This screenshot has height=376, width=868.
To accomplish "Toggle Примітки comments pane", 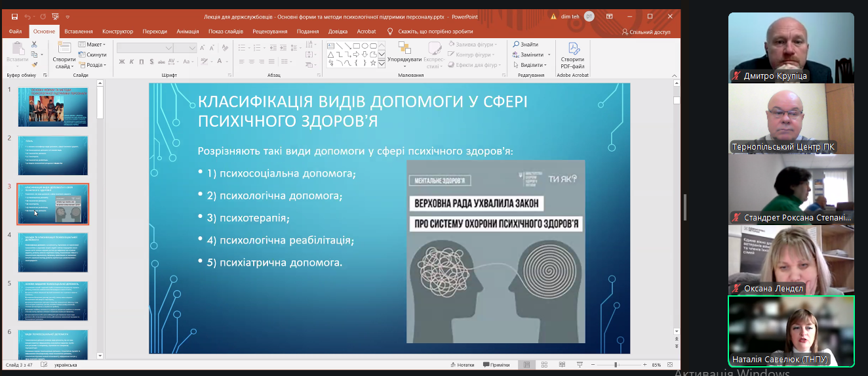I will (x=496, y=365).
